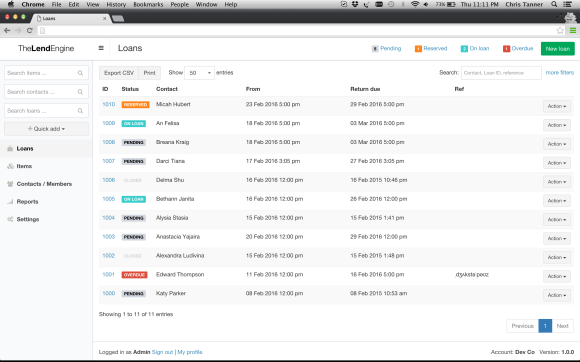Screen dimensions: 580x362
Task: Click the Wi-Fi icon in the menu bar
Action: tap(415, 4)
